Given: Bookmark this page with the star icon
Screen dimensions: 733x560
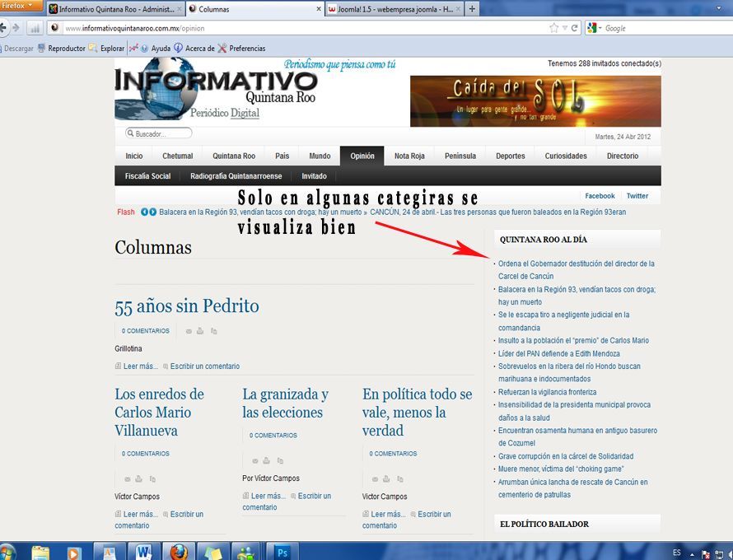Looking at the screenshot, I should click(x=554, y=28).
